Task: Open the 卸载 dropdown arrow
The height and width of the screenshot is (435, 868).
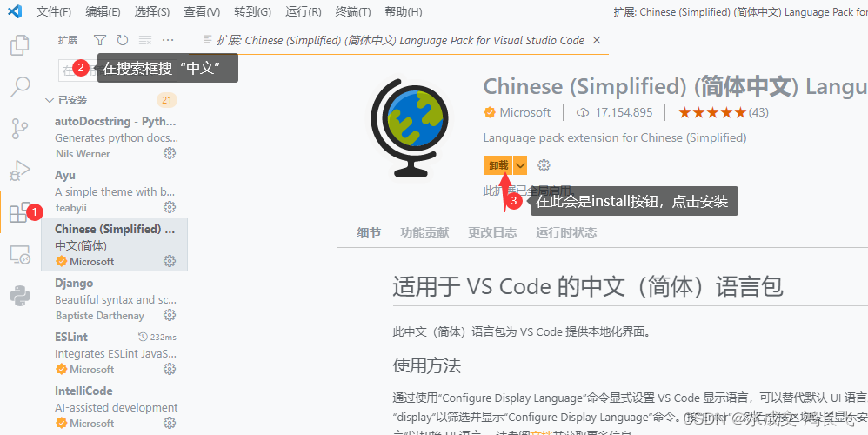Action: point(520,165)
